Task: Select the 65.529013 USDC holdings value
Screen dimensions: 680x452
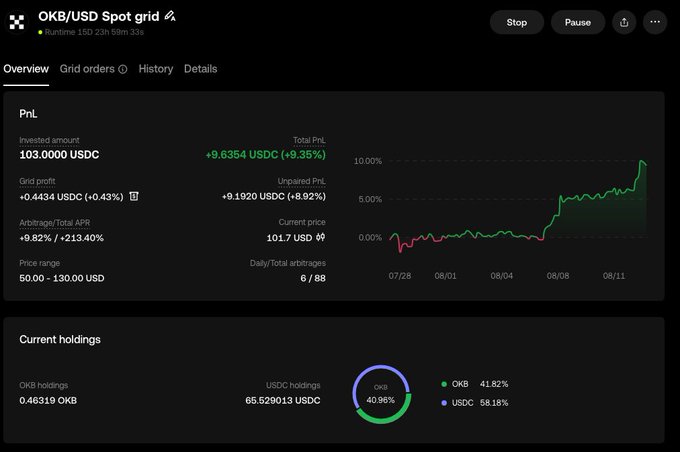Action: point(283,400)
